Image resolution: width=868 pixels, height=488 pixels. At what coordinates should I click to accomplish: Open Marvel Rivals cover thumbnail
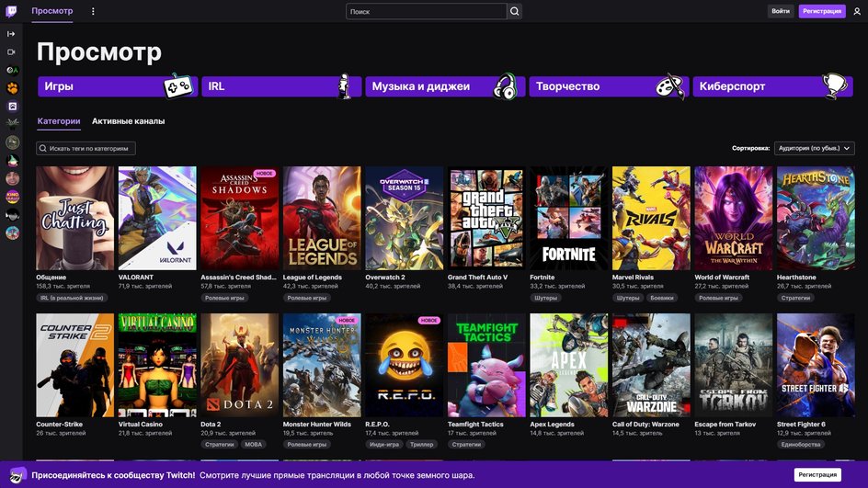(x=651, y=218)
